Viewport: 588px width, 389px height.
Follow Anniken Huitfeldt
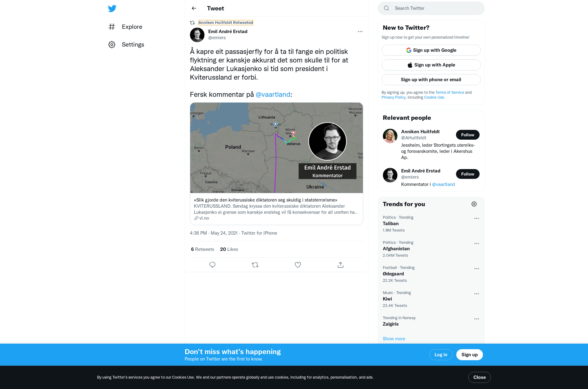tap(468, 135)
